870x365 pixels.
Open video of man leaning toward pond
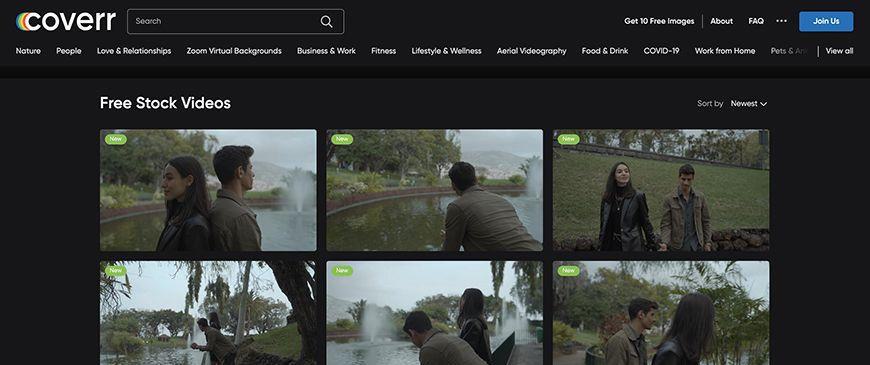pyautogui.click(x=434, y=190)
